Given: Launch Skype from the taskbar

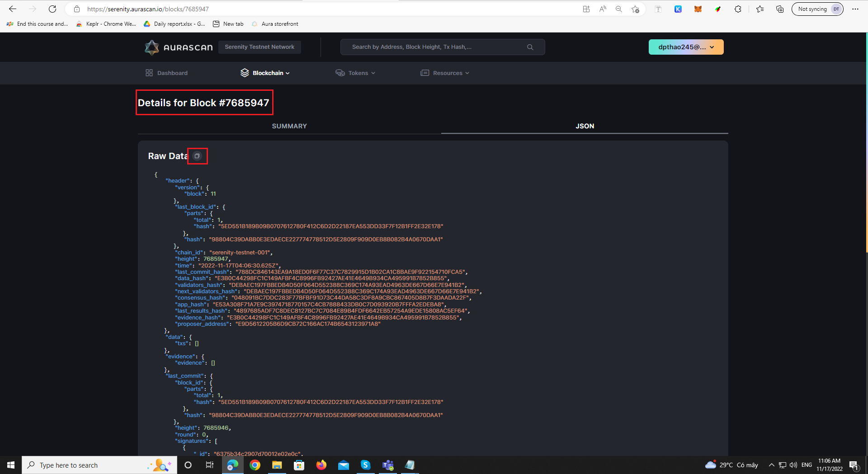Looking at the screenshot, I should [366, 465].
